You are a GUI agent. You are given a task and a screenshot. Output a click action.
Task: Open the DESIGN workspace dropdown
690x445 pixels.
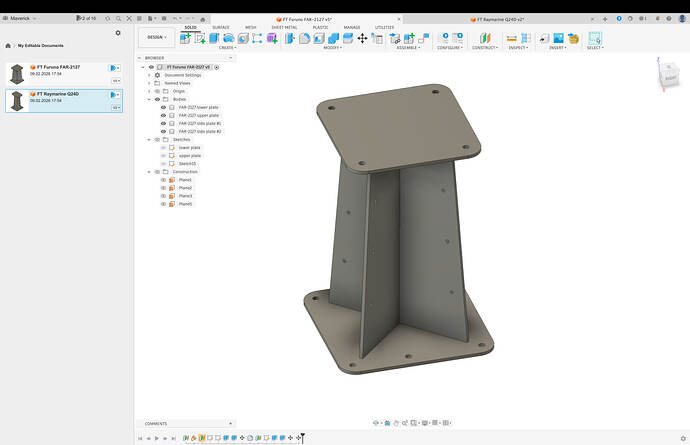pos(157,37)
